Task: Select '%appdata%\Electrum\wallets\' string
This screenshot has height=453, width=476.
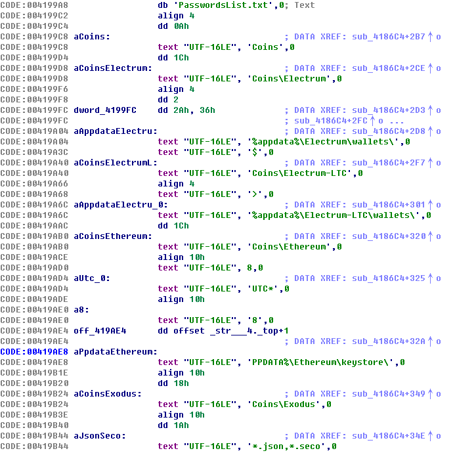Action: click(x=323, y=142)
